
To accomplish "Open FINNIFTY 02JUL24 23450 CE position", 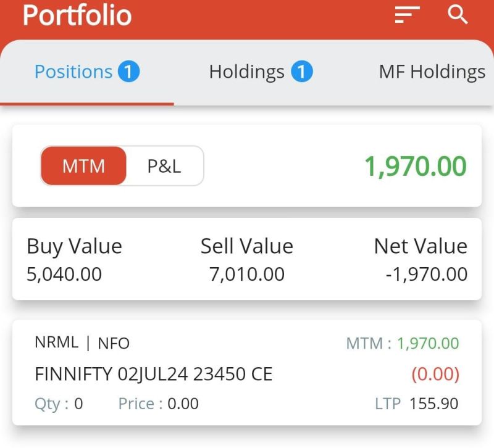I will click(x=154, y=374).
